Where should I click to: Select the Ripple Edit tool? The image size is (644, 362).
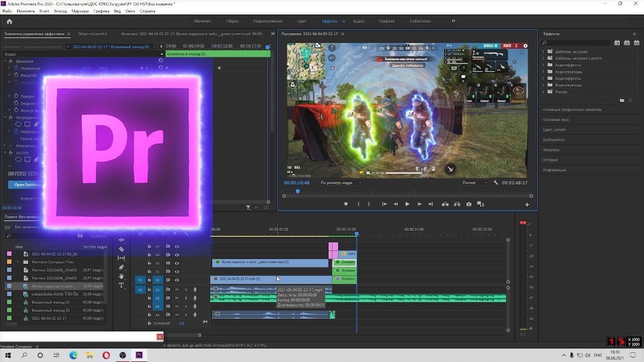(x=121, y=240)
